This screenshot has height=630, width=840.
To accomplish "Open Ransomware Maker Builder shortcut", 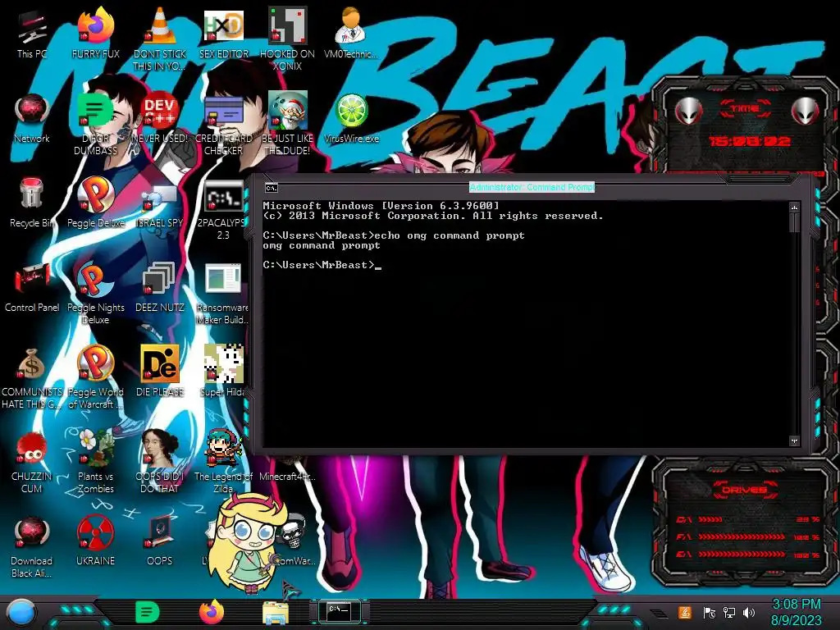I will tap(223, 293).
